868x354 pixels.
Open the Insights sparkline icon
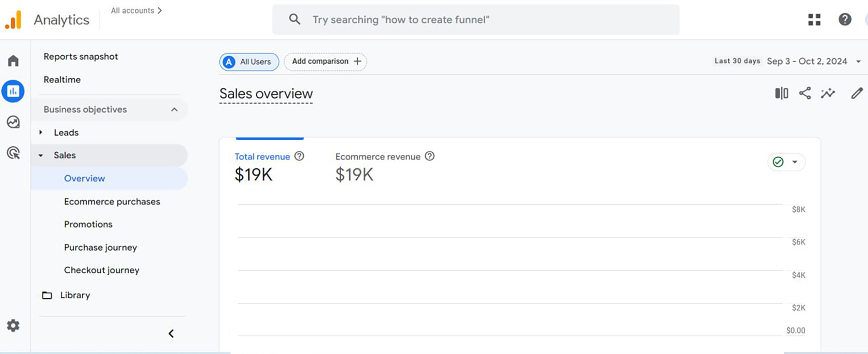[828, 93]
